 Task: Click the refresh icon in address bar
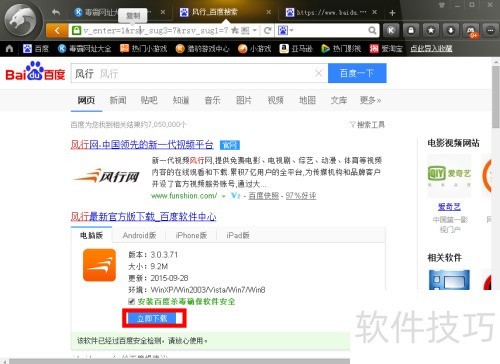click(x=267, y=31)
